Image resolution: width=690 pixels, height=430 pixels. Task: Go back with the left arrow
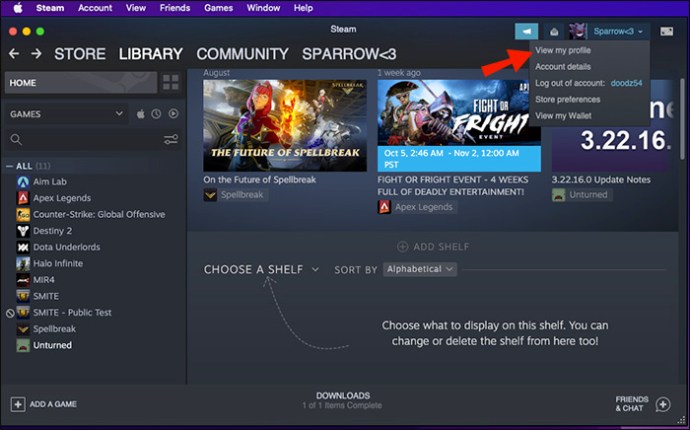14,54
